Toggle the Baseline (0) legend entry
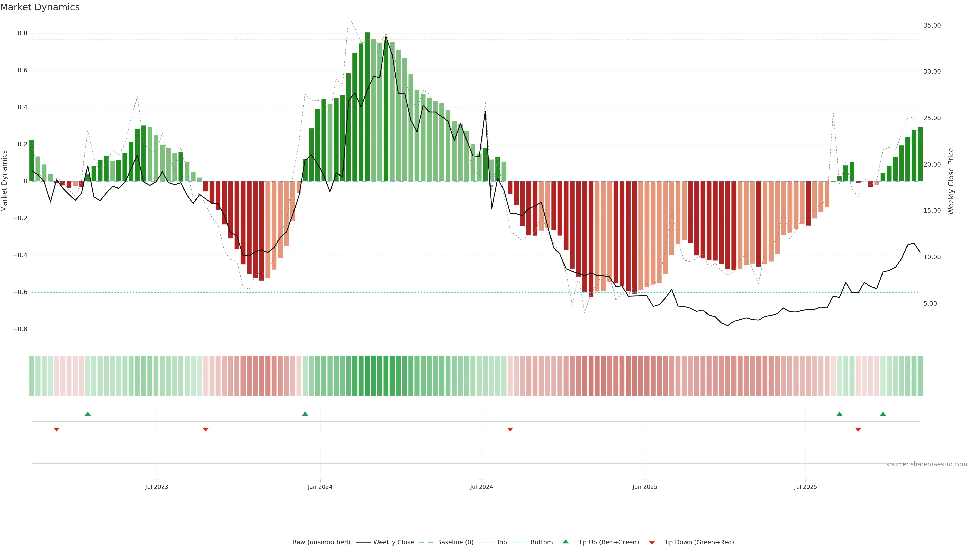The image size is (980, 551). (455, 542)
